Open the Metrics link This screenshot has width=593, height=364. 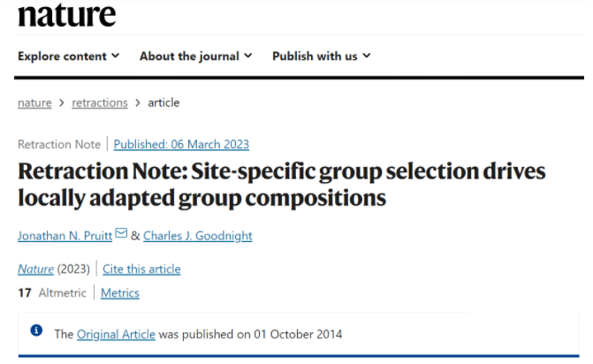click(120, 293)
